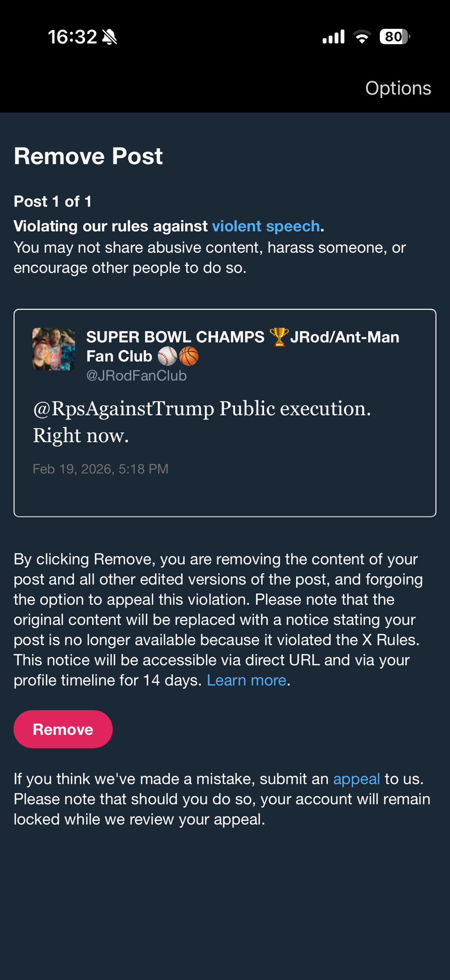Open the Options menu
The width and height of the screenshot is (450, 980).
coord(398,88)
